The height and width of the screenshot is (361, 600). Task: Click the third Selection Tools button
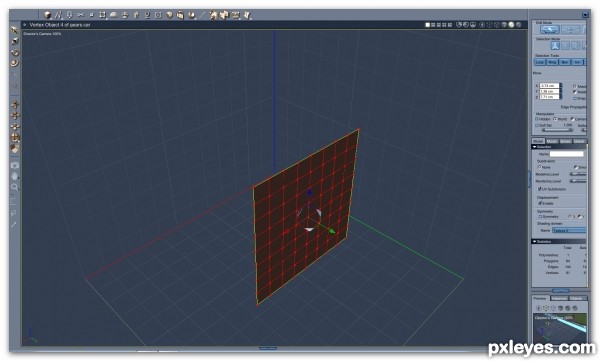coord(565,62)
